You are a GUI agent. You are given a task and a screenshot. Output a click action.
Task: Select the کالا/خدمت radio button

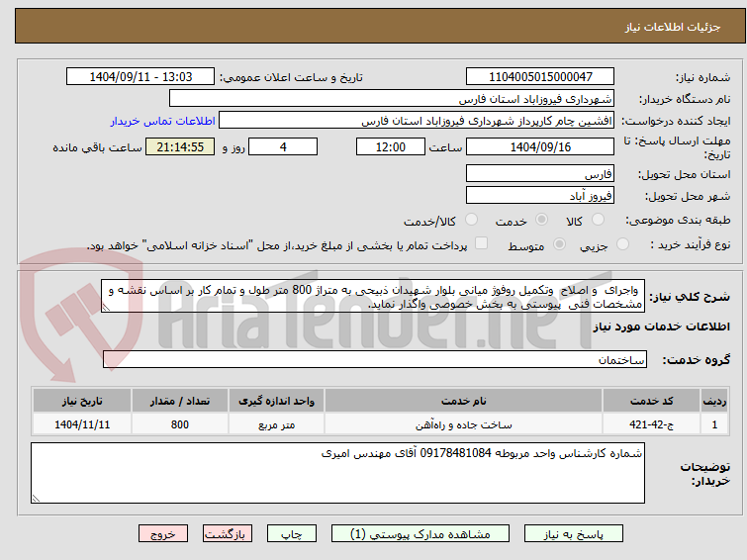tap(471, 220)
